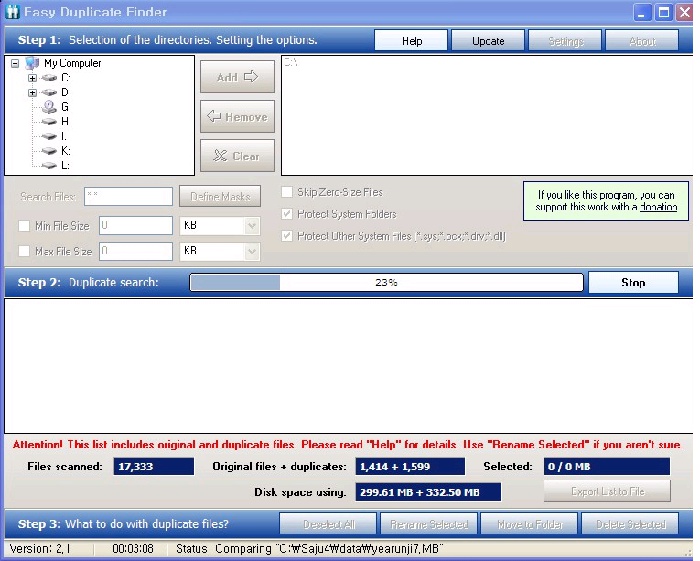This screenshot has width=700, height=561.
Task: Click Delete Selected button
Action: (630, 524)
